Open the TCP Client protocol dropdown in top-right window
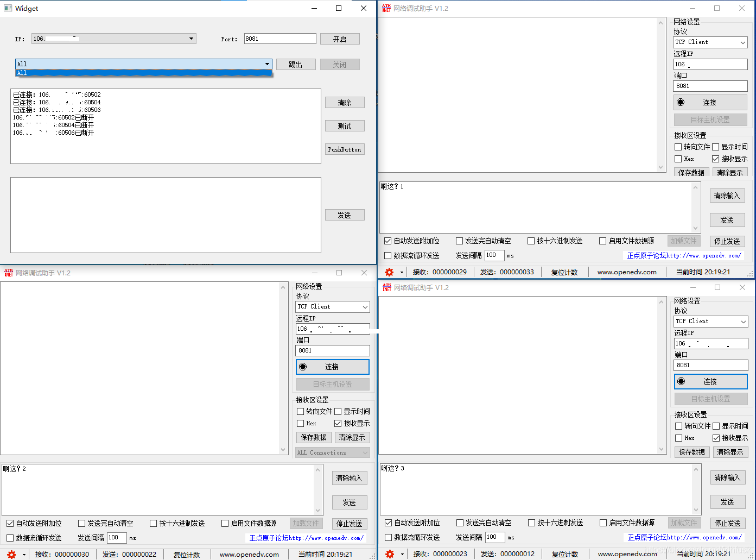756x560 pixels. [x=743, y=42]
